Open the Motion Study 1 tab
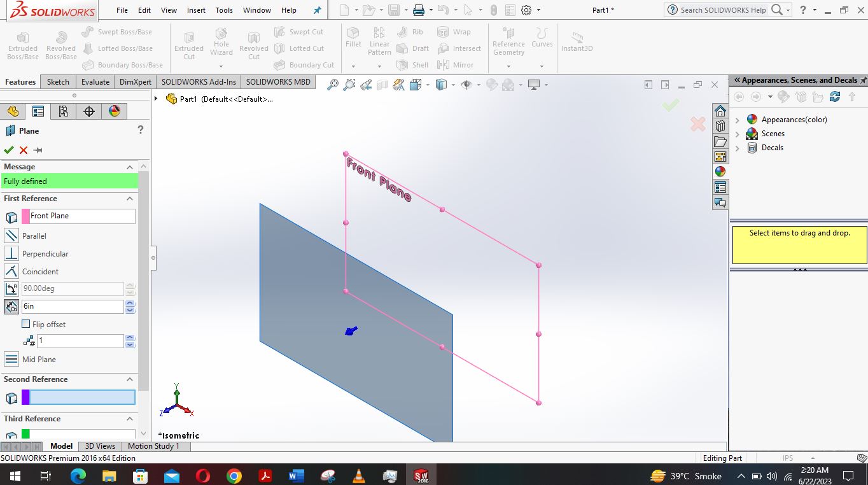Screen dimensions: 868x485 coord(153,446)
